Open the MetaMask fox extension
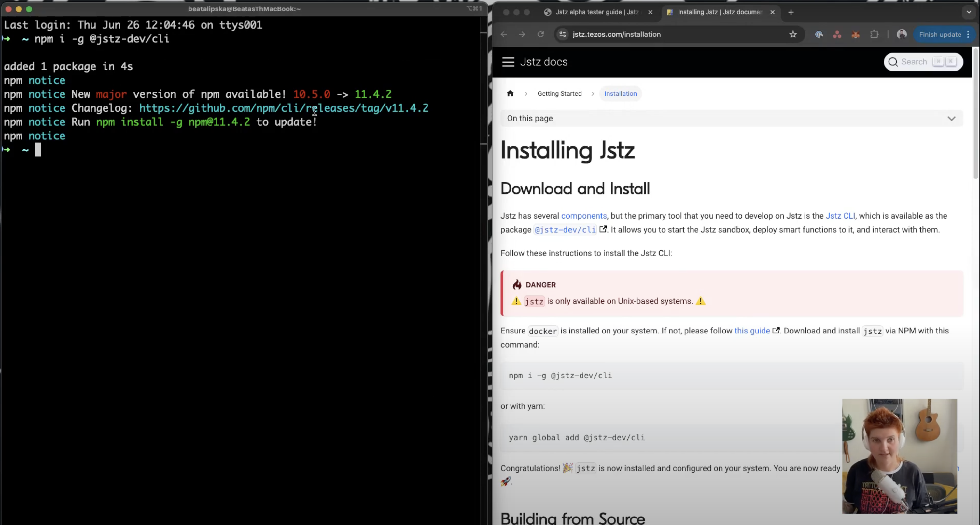The height and width of the screenshot is (525, 980). click(x=856, y=35)
